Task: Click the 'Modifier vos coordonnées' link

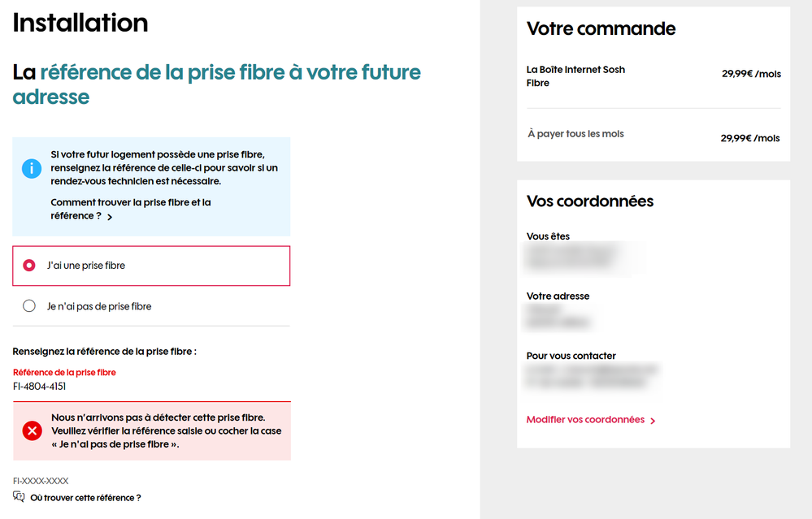Action: (585, 420)
